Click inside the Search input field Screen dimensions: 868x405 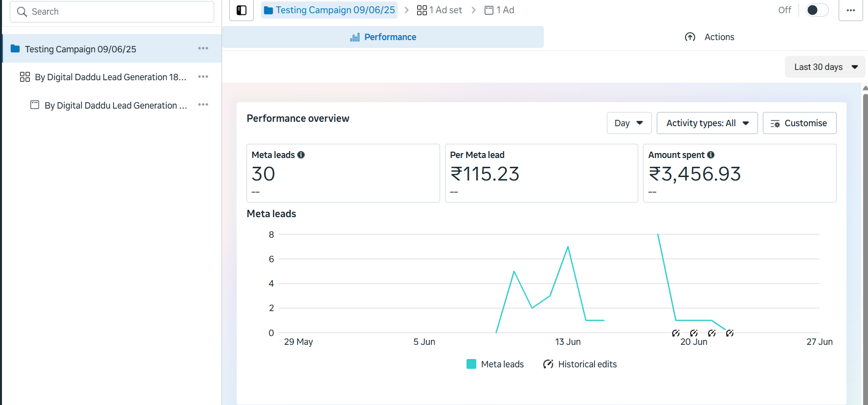click(112, 12)
